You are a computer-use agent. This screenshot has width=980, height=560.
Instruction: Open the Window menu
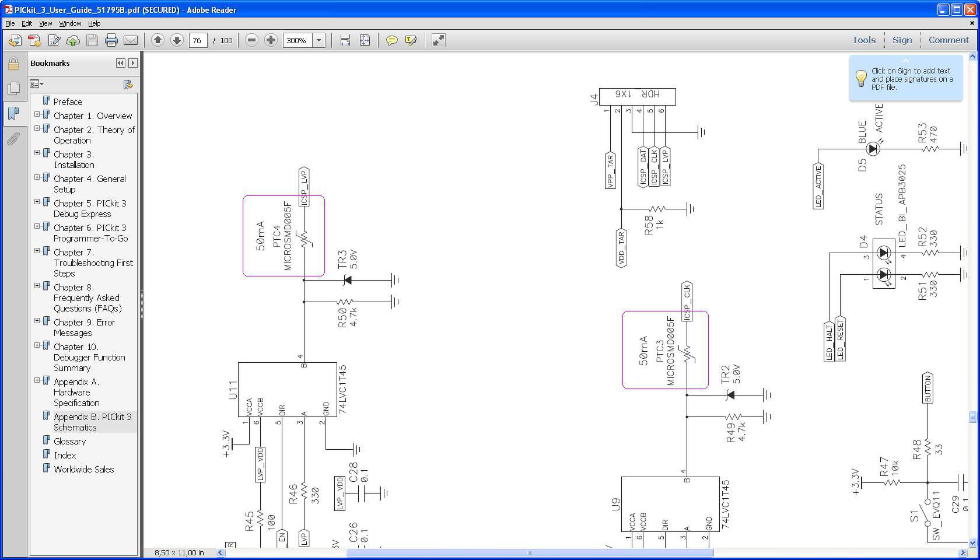[70, 23]
